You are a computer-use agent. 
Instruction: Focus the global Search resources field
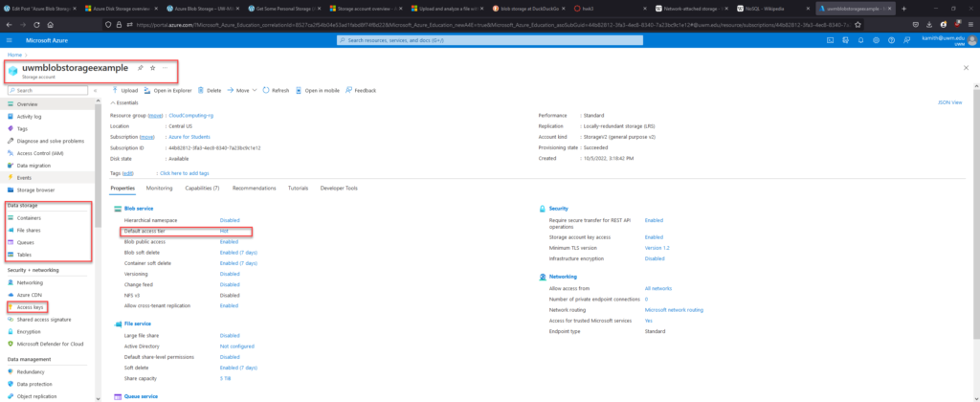[489, 40]
